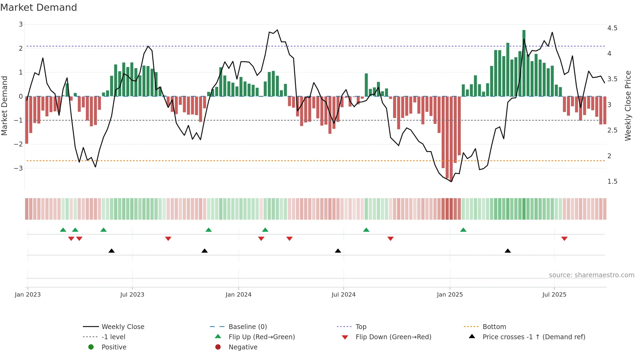644x362 pixels.
Task: Click the Jul 2025 x-axis label
Action: pyautogui.click(x=554, y=294)
